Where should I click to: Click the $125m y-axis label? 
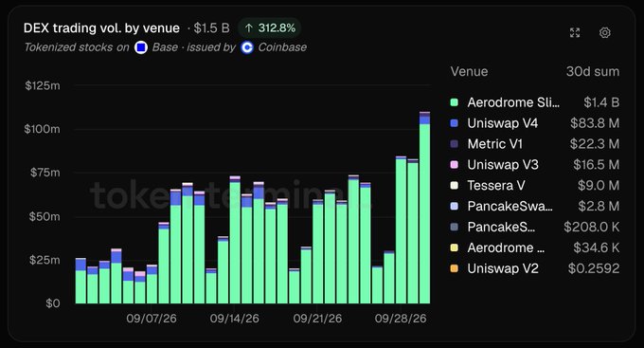click(43, 85)
